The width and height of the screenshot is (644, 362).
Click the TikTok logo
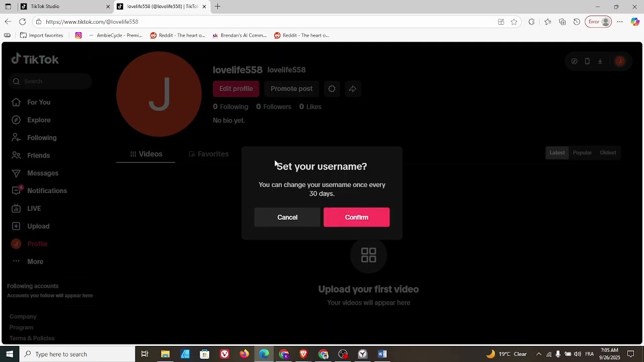(35, 59)
